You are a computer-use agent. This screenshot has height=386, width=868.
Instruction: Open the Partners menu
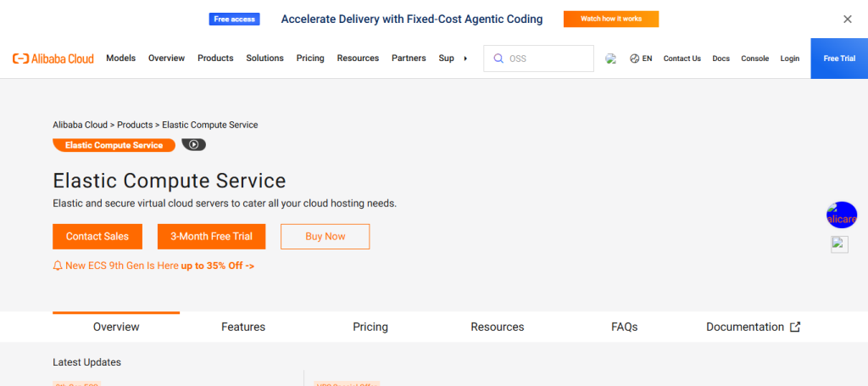pyautogui.click(x=409, y=59)
